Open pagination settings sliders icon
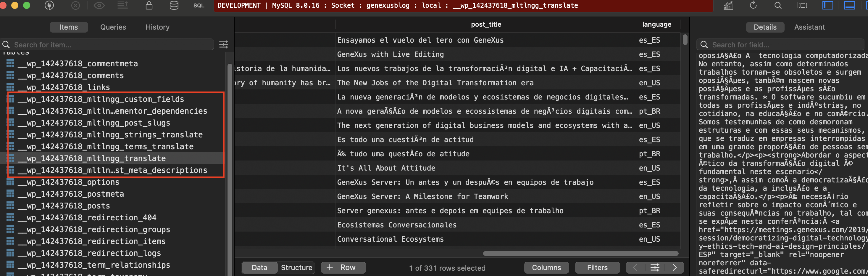This screenshot has height=276, width=868. [x=655, y=268]
